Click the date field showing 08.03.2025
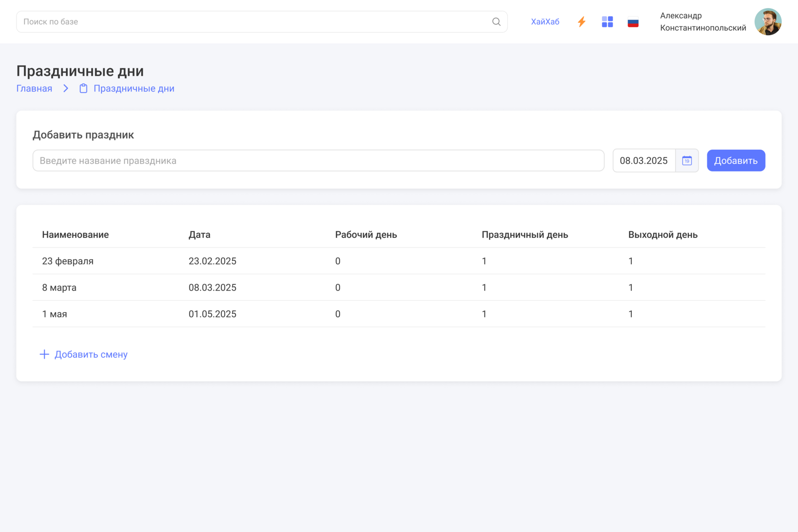798x532 pixels. pyautogui.click(x=644, y=161)
